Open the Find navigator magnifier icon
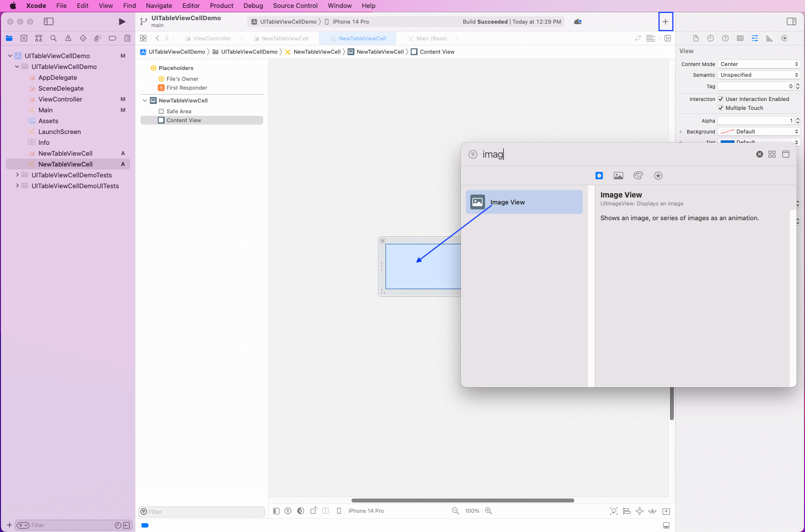The height and width of the screenshot is (532, 805). pos(53,38)
